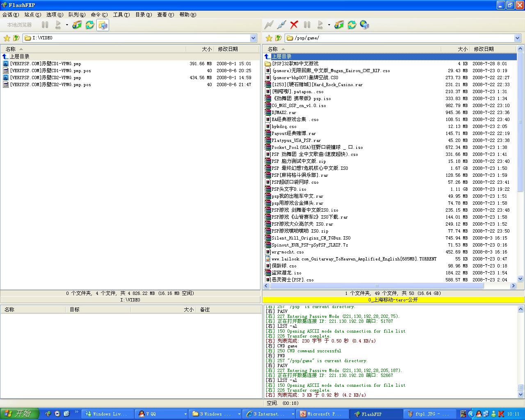Image resolution: width=525 pixels, height=420 pixels.
Task: Click the left pane Transfer queue icon
Action: click(x=77, y=25)
